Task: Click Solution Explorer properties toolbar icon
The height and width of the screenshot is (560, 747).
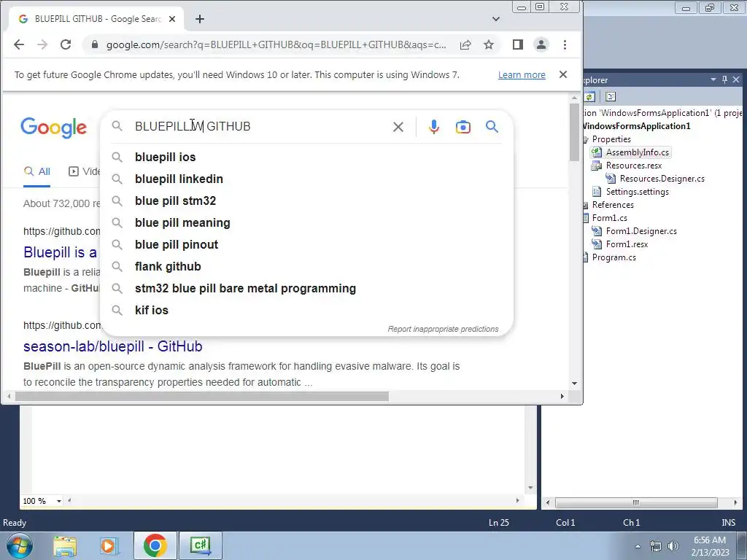Action: [611, 97]
